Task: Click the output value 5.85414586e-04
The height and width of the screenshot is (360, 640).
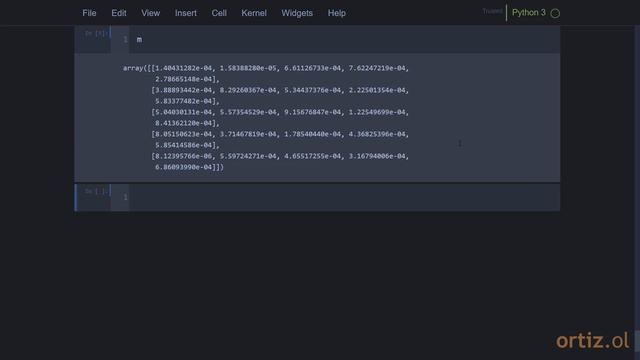Action: tap(184, 145)
